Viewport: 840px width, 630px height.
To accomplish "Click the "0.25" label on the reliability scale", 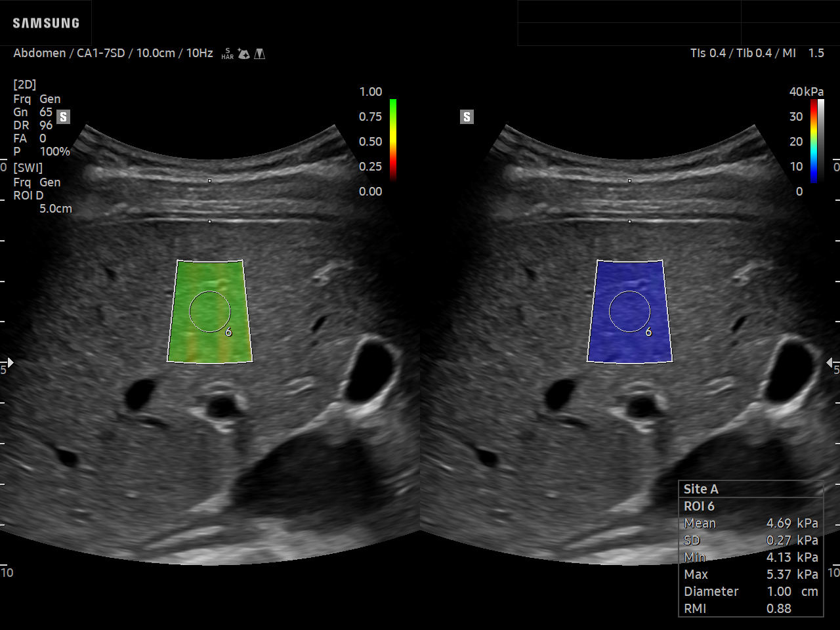I will coord(371,167).
